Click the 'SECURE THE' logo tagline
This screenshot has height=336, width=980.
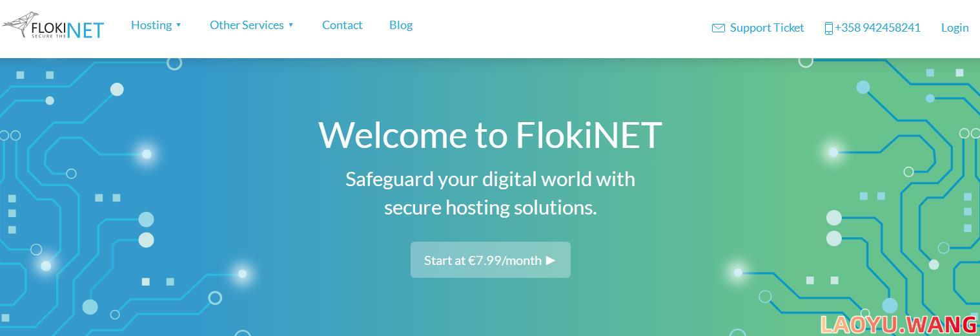48,36
